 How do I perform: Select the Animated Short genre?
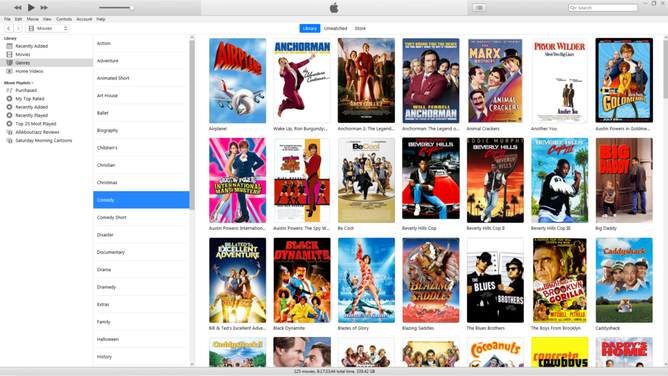pos(141,78)
